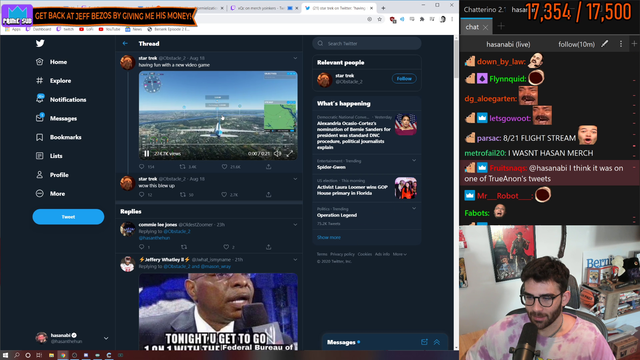Open hasanabi account switcher
Image resolution: width=640 pixels, height=360 pixels.
[72, 338]
